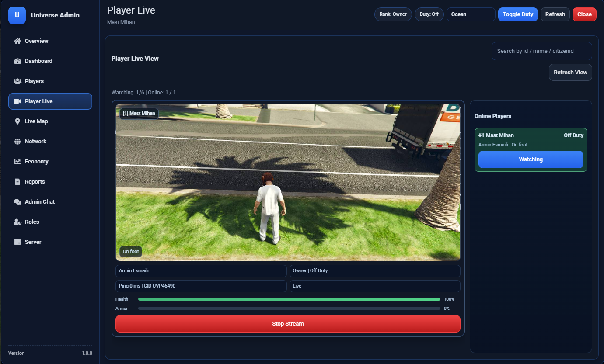Click the Duty: Off badge
This screenshot has height=364, width=604.
(x=429, y=14)
